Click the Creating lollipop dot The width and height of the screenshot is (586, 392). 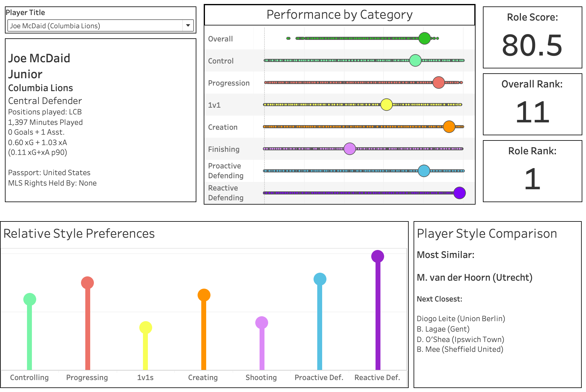204,295
